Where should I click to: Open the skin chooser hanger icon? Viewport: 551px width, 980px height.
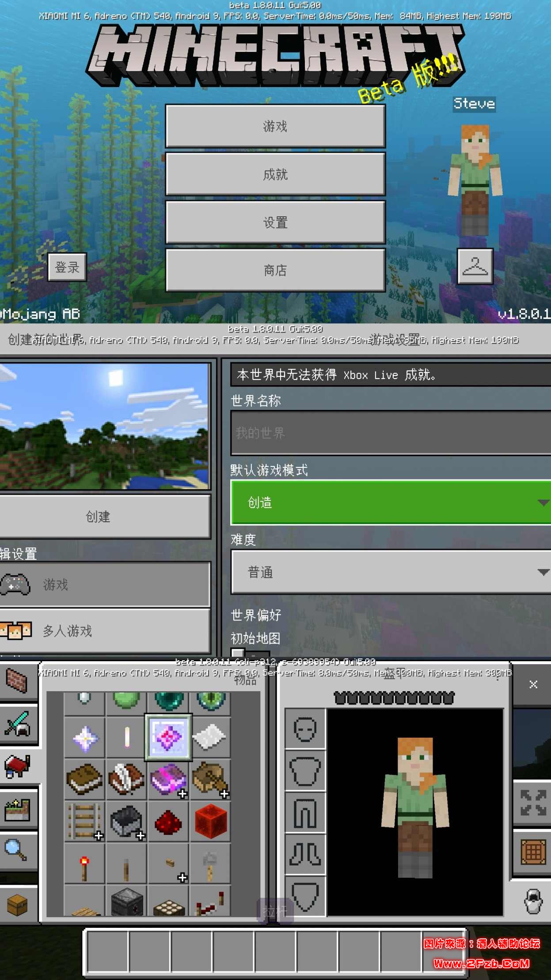tap(475, 266)
